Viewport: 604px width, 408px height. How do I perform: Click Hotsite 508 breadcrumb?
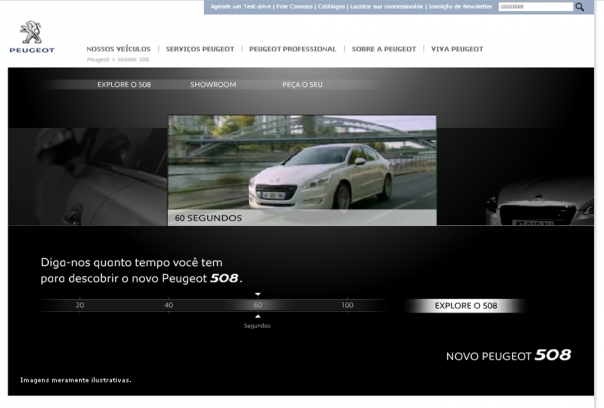click(x=133, y=59)
